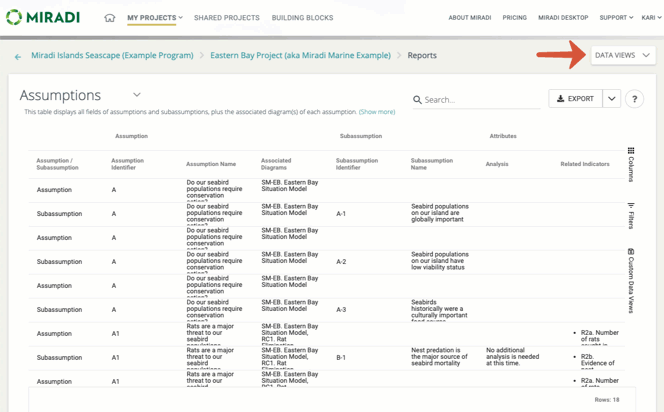Type in the Search field

coord(480,100)
